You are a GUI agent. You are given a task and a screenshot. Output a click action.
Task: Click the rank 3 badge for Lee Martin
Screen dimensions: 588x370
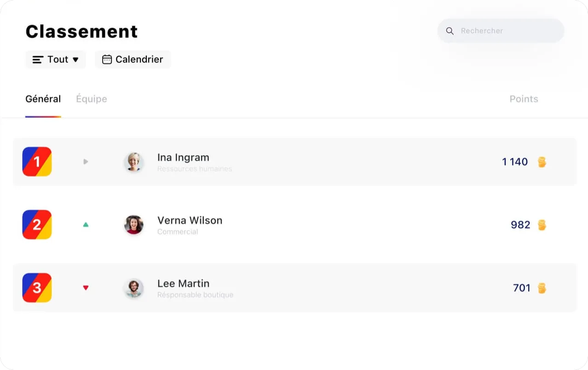[x=37, y=288]
